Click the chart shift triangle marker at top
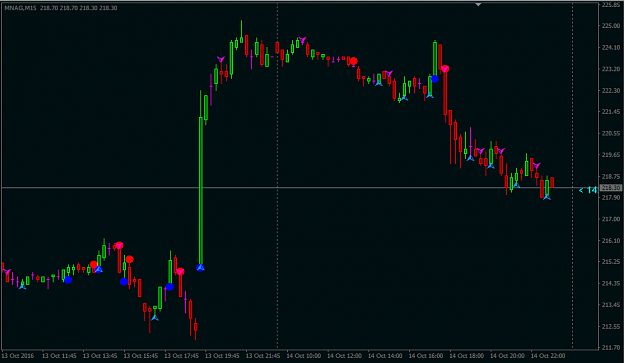 point(478,5)
